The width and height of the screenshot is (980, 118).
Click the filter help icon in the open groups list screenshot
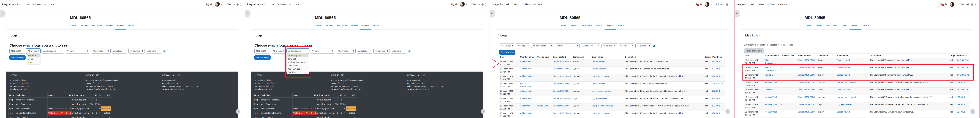pyautogui.click(x=164, y=51)
